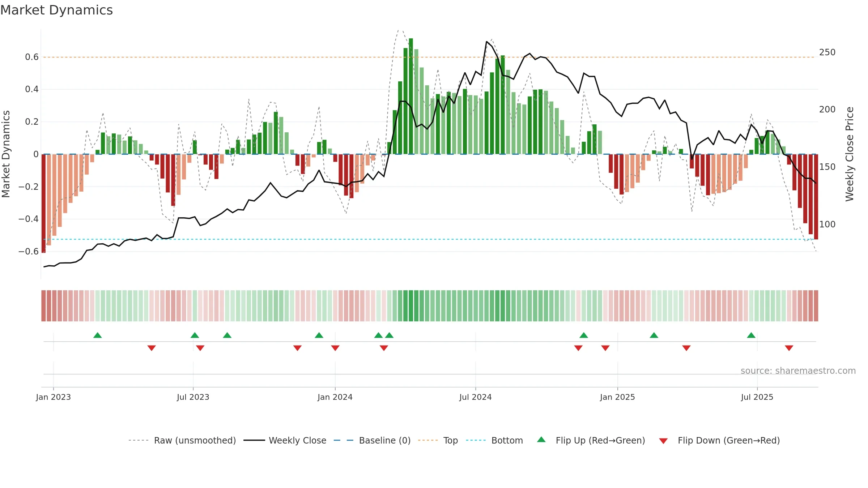Click the 'Market Dynamics' chart title
The image size is (868, 488).
click(x=56, y=10)
